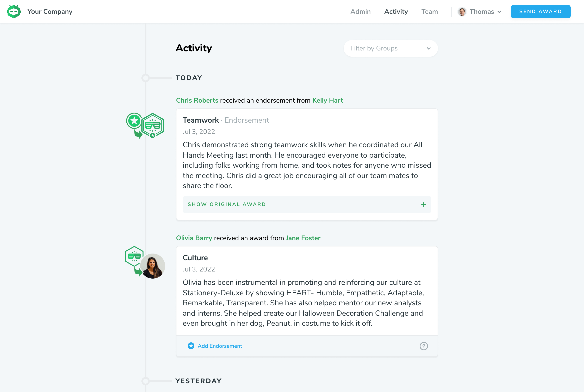The image size is (584, 392).
Task: Select the Activity navigation tab
Action: tap(396, 11)
